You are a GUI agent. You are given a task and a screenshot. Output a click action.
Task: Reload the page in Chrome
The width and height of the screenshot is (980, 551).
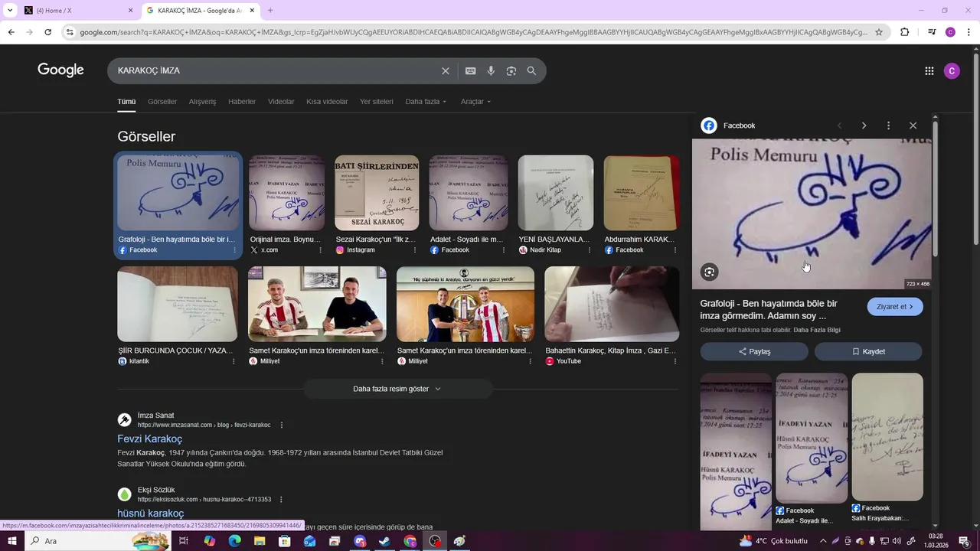coord(47,32)
